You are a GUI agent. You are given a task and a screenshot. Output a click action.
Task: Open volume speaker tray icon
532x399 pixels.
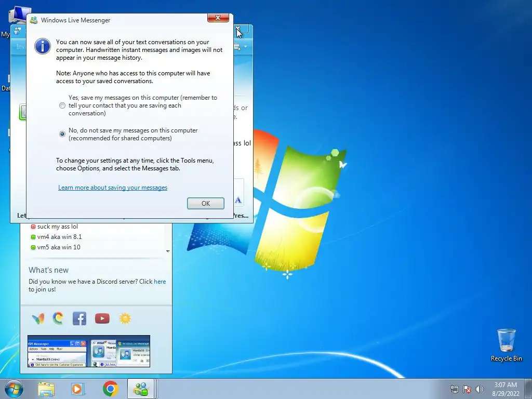click(480, 389)
